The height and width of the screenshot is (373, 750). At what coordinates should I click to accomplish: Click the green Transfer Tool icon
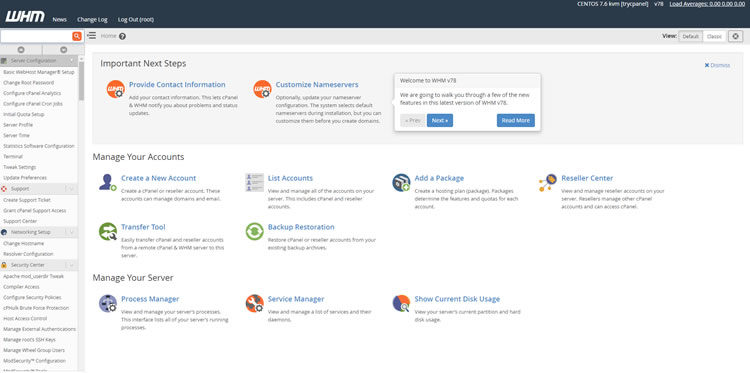(x=108, y=231)
